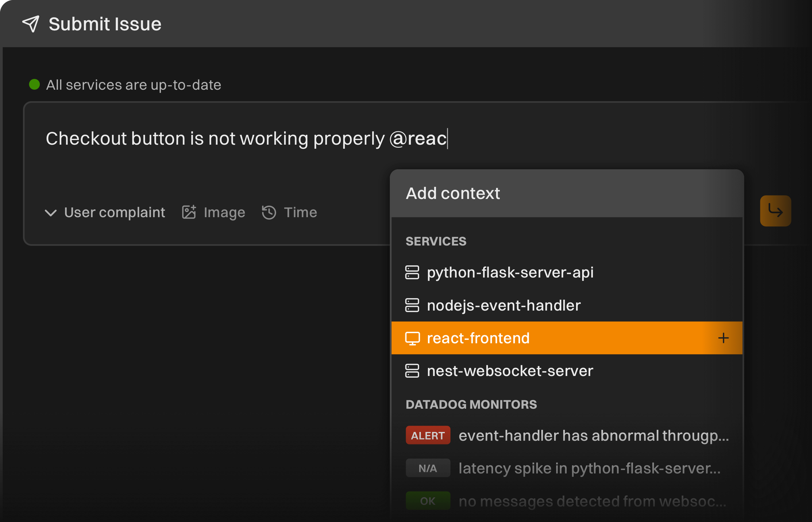The height and width of the screenshot is (522, 812).
Task: Open the User complaint type dropdown
Action: point(114,212)
